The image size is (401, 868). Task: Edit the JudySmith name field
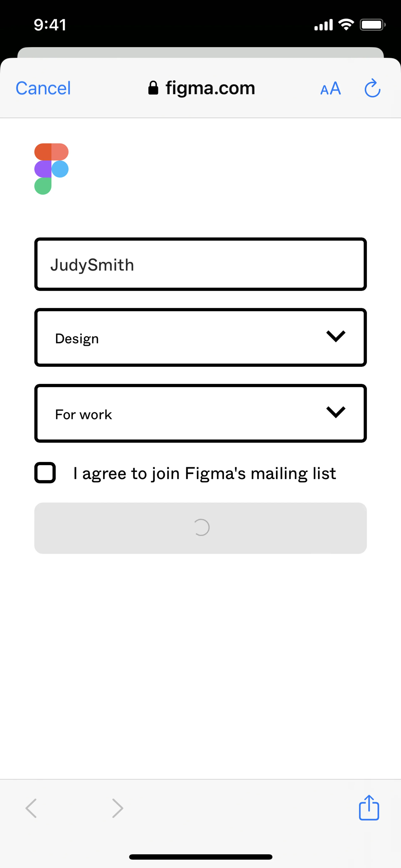200,264
